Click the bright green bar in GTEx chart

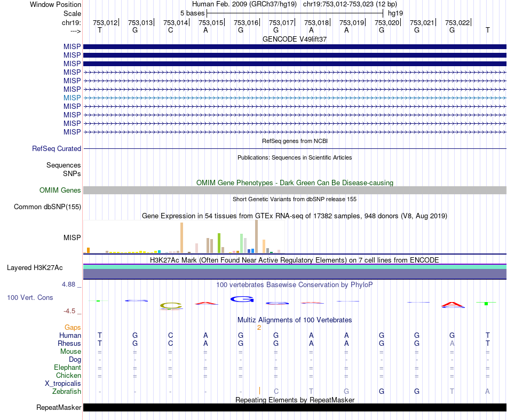[219, 243]
